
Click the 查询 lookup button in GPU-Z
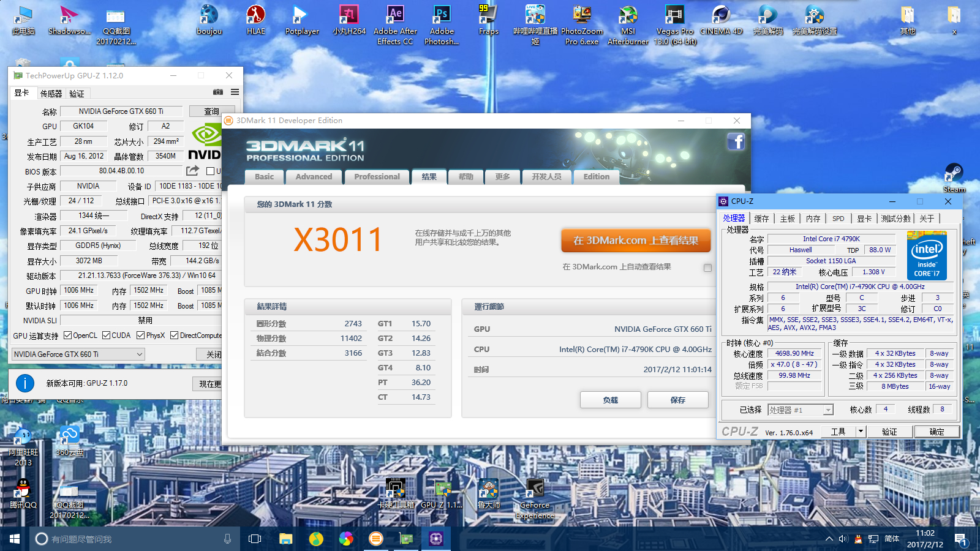[x=211, y=111]
